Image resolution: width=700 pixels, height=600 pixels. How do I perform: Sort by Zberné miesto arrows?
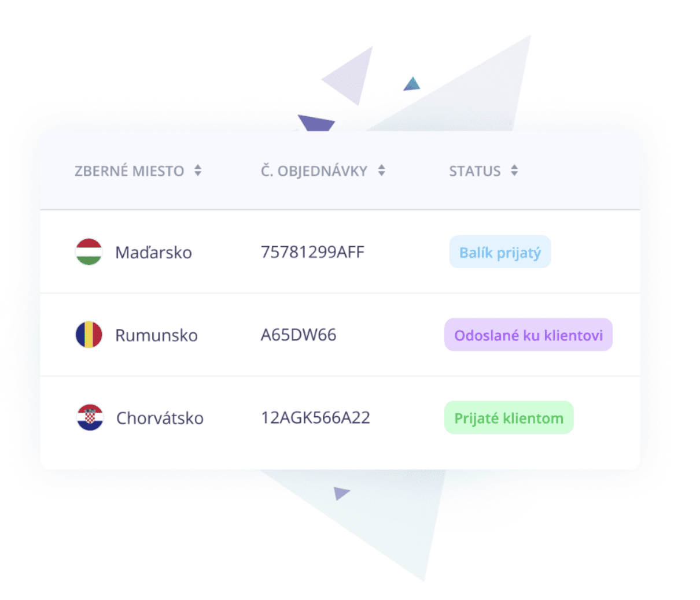coord(198,171)
